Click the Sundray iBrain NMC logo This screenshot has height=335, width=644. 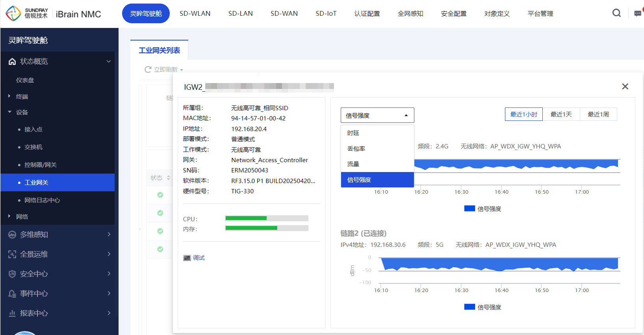(53, 14)
